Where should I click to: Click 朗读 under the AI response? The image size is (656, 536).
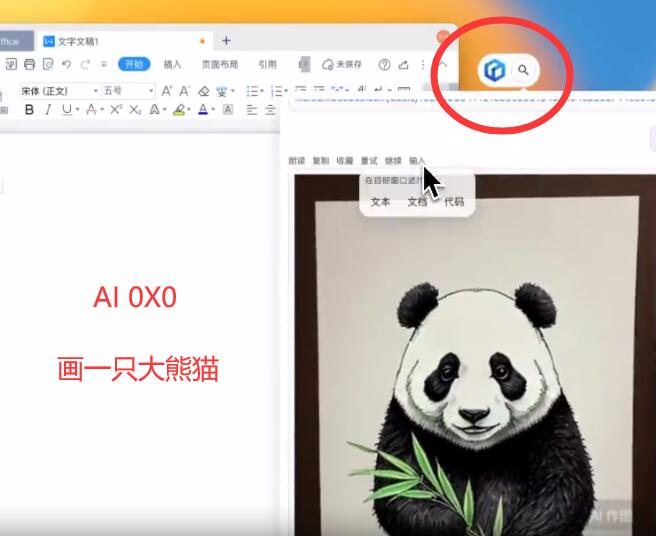pos(297,160)
